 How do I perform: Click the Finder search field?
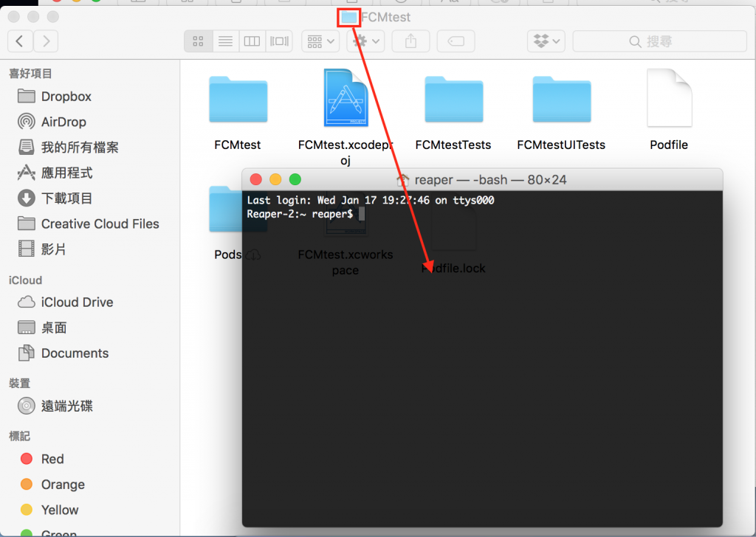coord(659,41)
